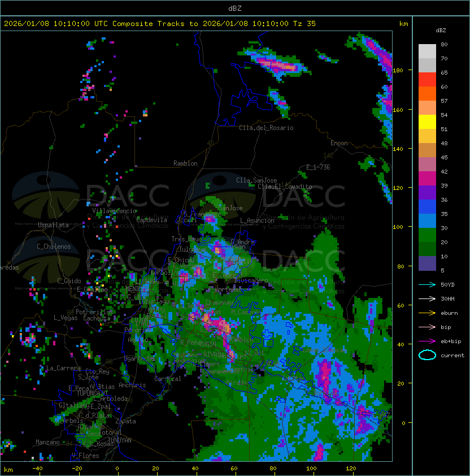Select the dark orange 60 dBZ swatch

coord(427,93)
